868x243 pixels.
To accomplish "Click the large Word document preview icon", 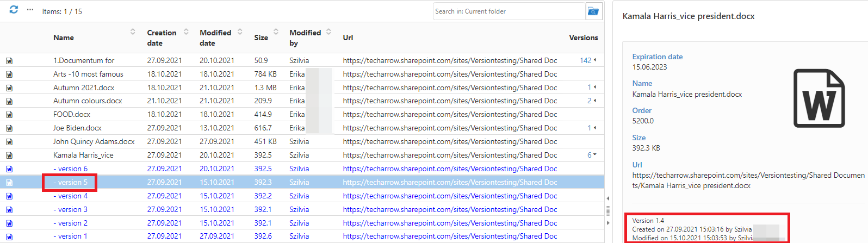I will pyautogui.click(x=819, y=98).
